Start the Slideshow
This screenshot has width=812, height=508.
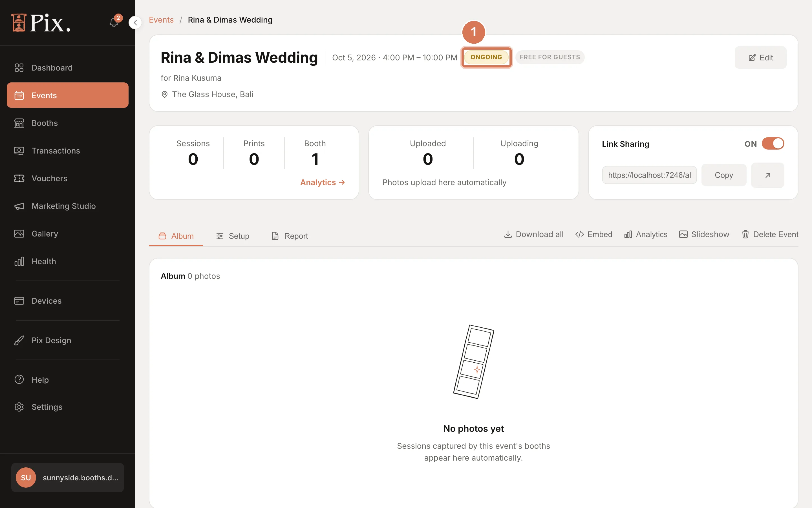(704, 235)
